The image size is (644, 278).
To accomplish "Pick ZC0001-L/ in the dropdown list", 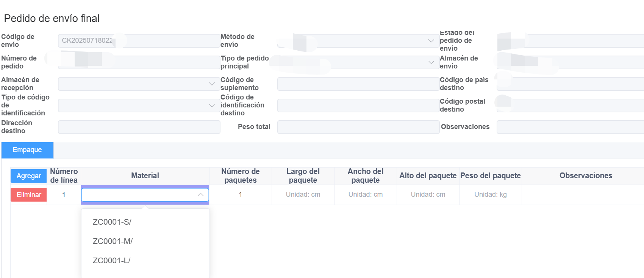I will point(111,261).
